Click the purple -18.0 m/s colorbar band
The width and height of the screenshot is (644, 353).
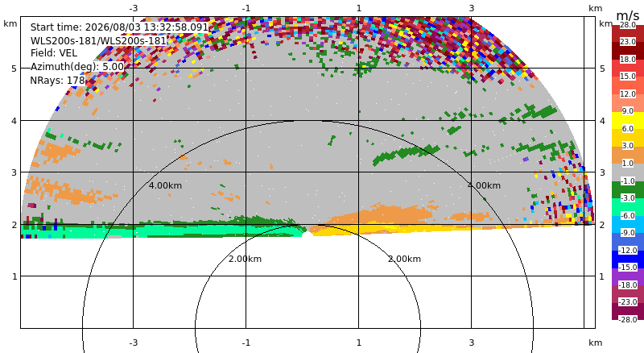click(628, 276)
